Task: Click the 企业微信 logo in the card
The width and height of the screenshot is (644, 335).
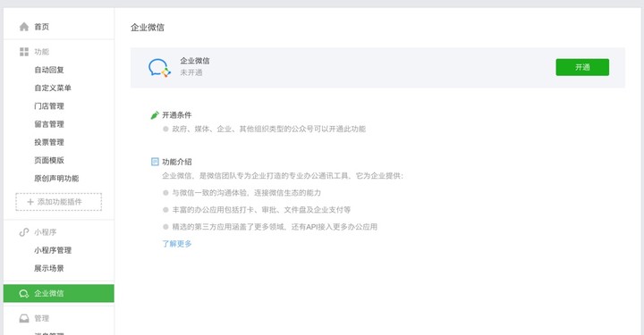Action: (x=159, y=68)
